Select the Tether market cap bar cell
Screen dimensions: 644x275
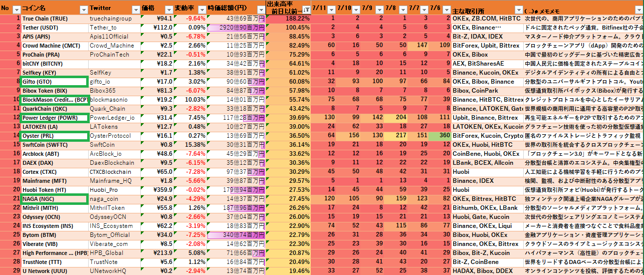[x=236, y=28]
